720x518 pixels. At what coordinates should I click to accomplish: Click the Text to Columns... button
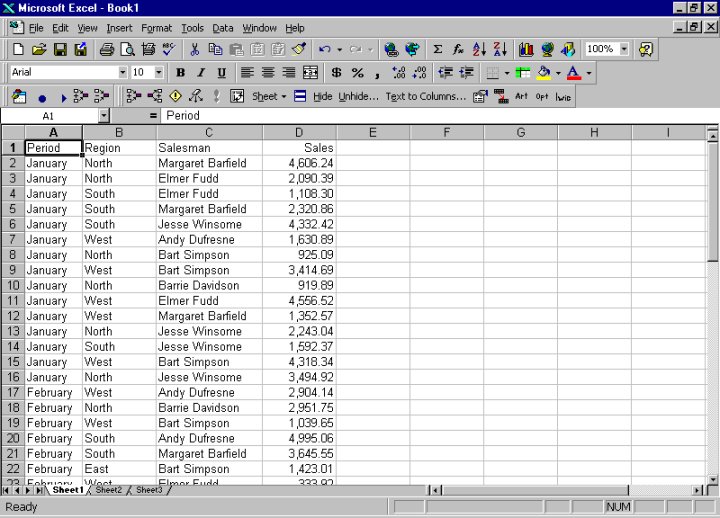426,96
